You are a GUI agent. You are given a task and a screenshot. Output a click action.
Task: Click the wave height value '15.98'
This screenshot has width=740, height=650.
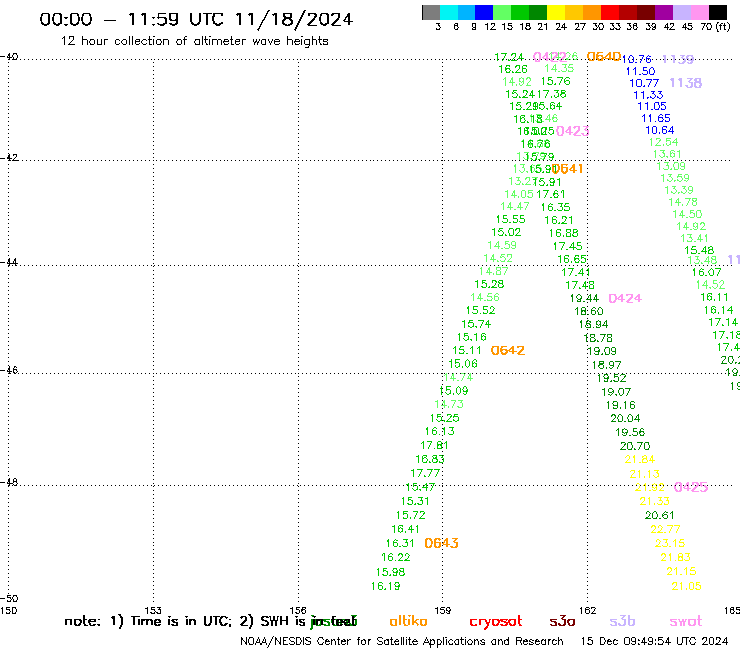(x=390, y=572)
